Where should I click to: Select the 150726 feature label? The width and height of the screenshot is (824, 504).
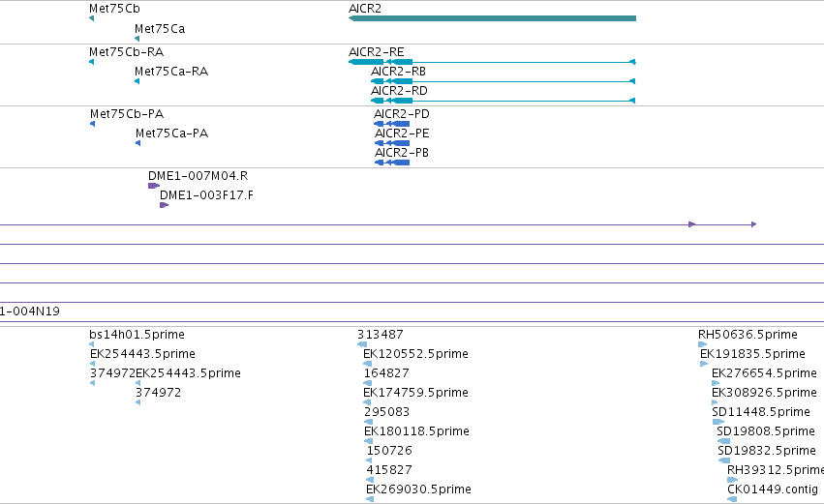point(389,451)
